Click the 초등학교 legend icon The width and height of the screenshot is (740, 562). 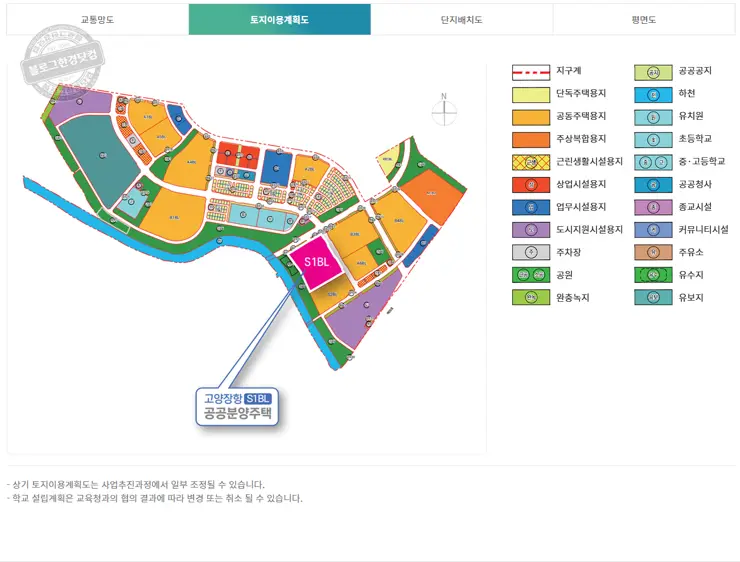(653, 140)
